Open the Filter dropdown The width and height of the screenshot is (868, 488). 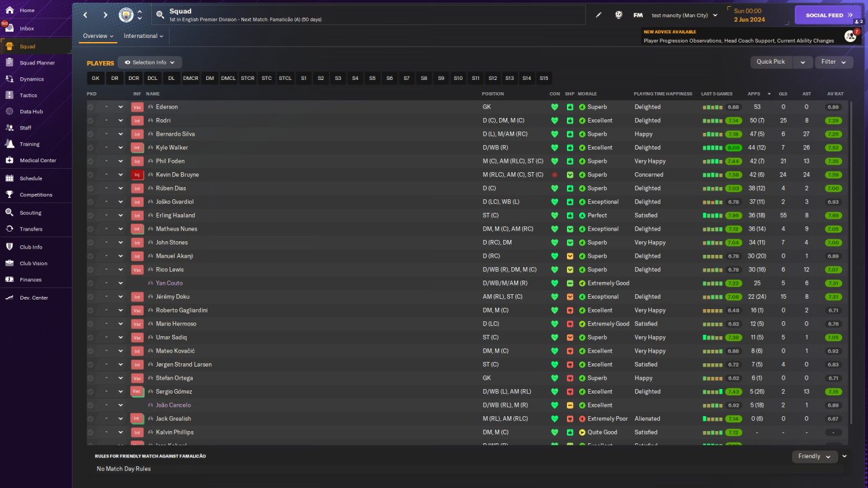(834, 62)
